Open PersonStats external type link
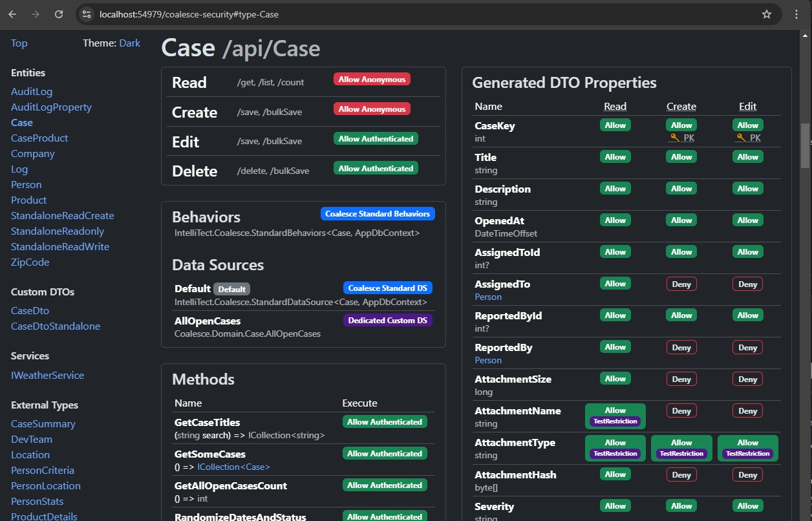 [37, 502]
